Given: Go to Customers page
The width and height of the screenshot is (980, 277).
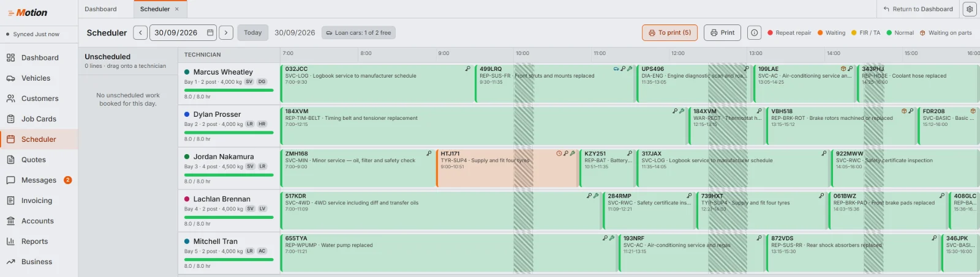Looking at the screenshot, I should (39, 98).
